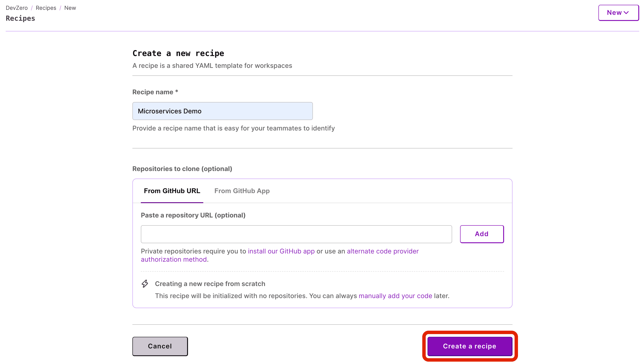This screenshot has height=363, width=644.
Task: Click the New breadcrumb entry
Action: click(x=70, y=8)
